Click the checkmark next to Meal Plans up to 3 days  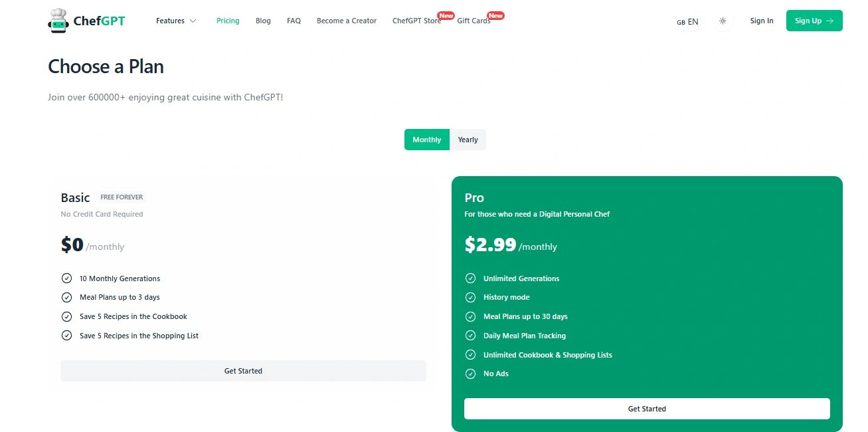tap(66, 297)
